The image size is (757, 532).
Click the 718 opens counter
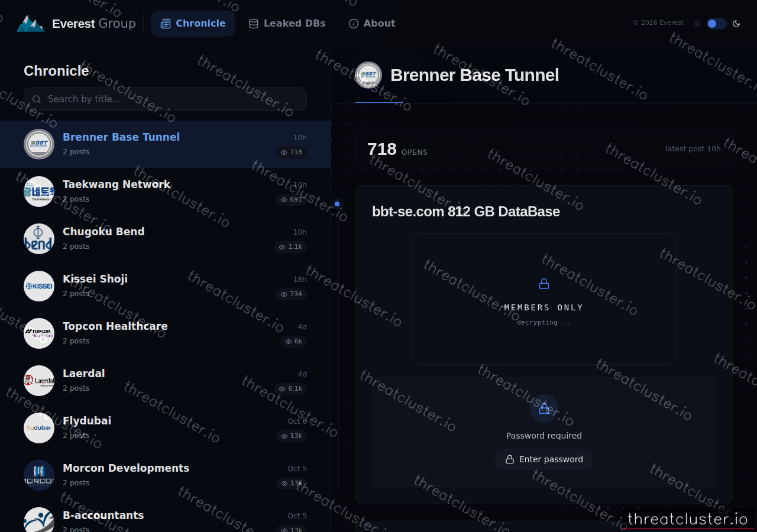point(397,149)
